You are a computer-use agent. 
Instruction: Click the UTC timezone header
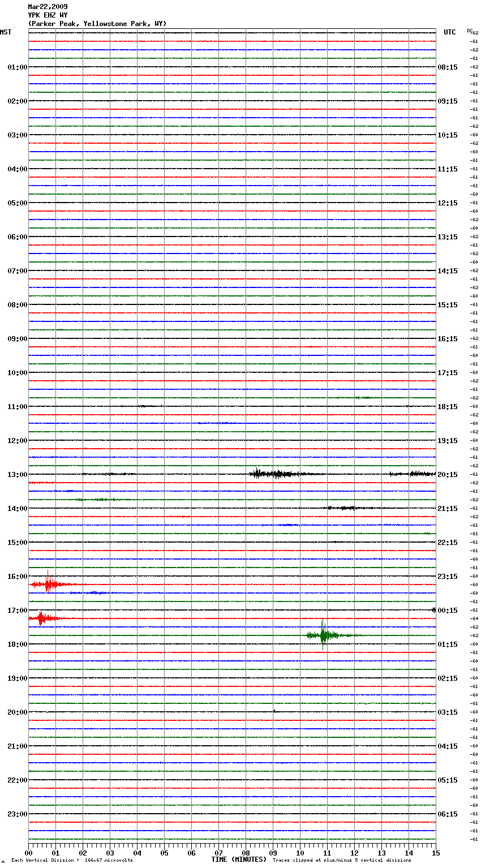[x=449, y=32]
